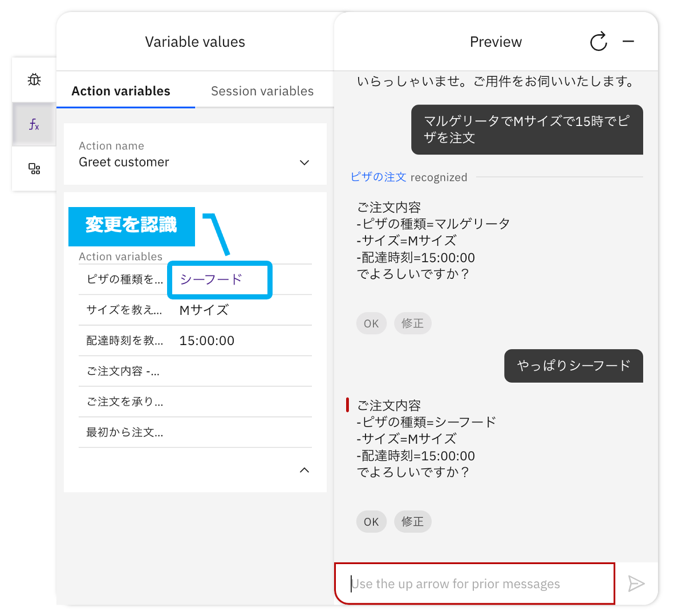Click the シーフード variable value
This screenshot has width=682, height=616.
coord(211,279)
